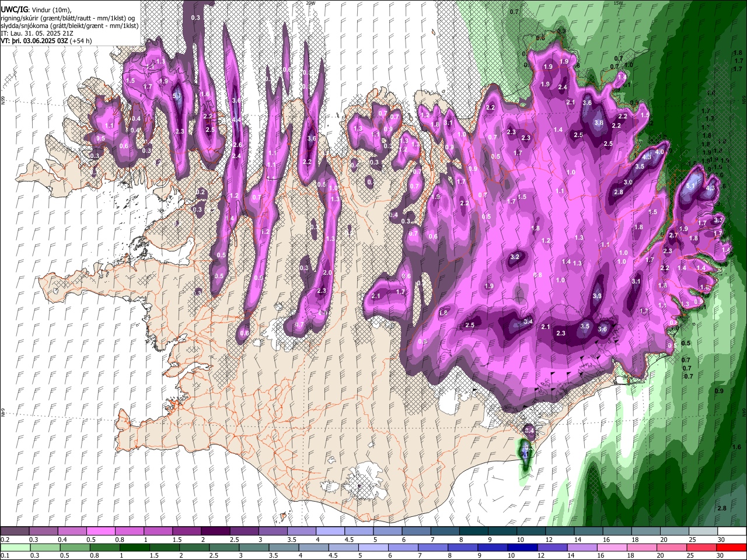The height and width of the screenshot is (560, 747).
Task: Click the '15W' longitude label at the top
Action: pyautogui.click(x=617, y=3)
